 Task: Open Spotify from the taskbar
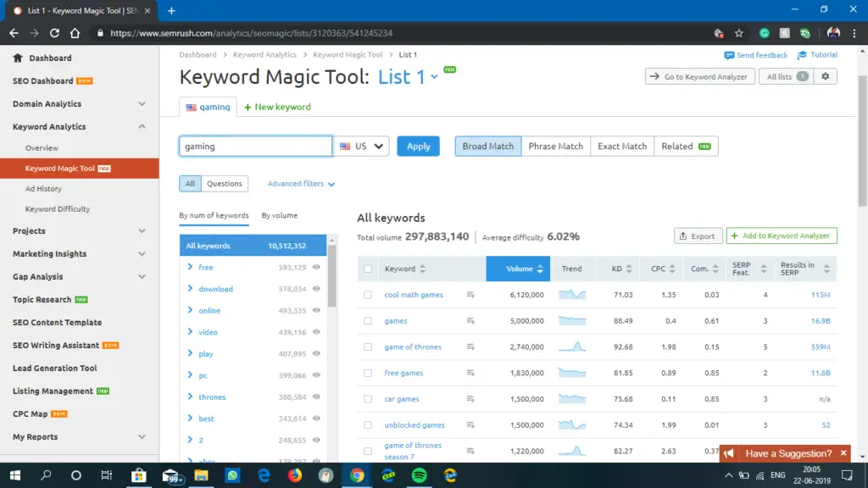(419, 475)
